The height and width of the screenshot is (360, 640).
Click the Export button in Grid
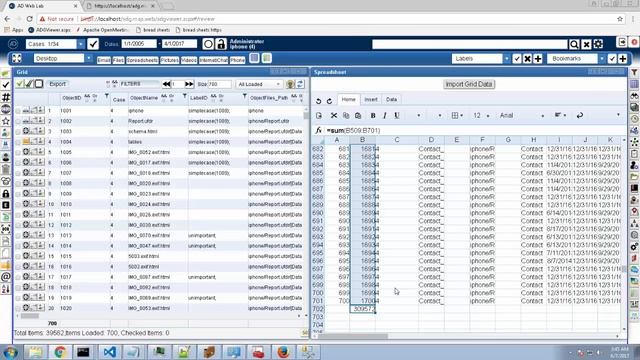57,84
